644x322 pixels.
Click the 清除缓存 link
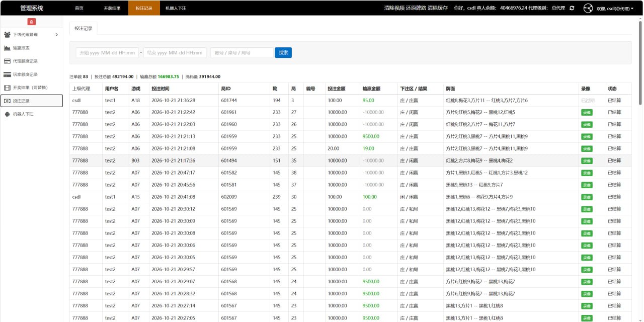[438, 8]
